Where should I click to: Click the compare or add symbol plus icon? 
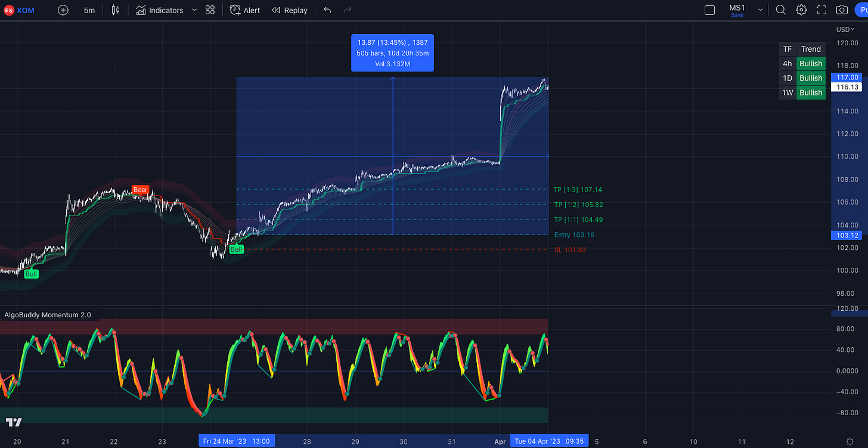coord(63,10)
